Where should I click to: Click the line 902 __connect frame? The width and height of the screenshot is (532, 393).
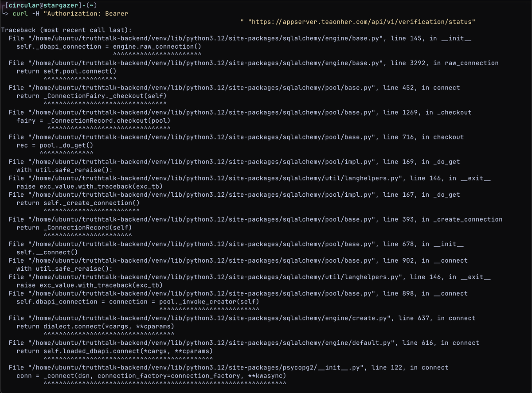coord(238,261)
